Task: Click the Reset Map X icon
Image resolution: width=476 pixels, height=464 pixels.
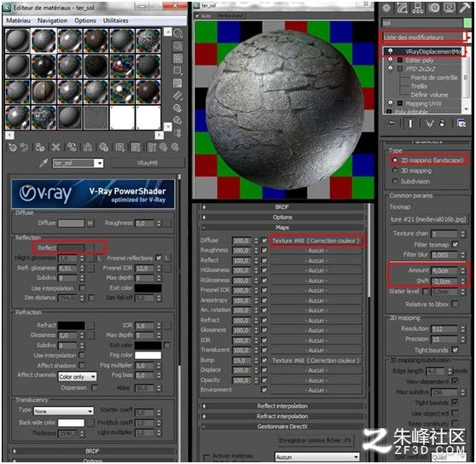Action: (x=55, y=148)
